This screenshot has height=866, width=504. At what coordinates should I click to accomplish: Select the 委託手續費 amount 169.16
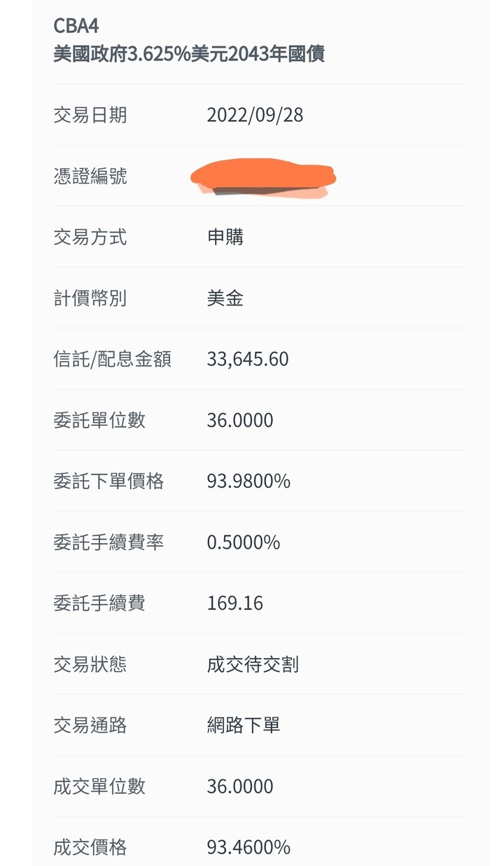point(235,603)
